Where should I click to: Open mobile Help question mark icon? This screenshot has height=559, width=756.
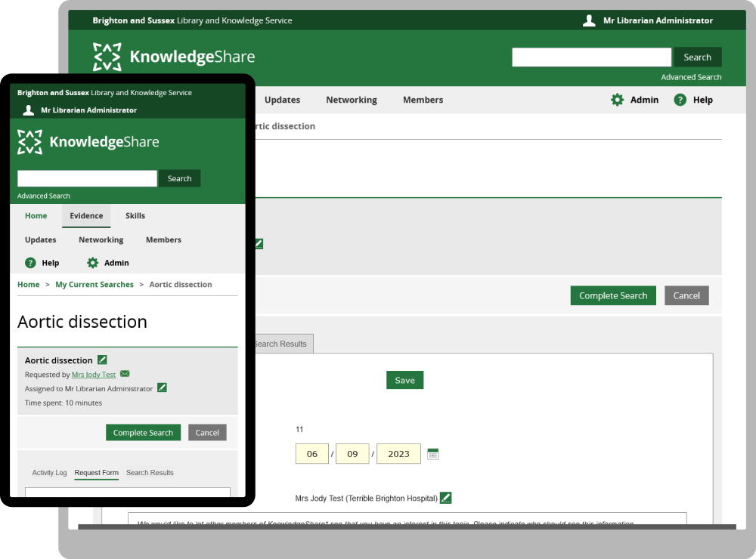click(x=30, y=263)
